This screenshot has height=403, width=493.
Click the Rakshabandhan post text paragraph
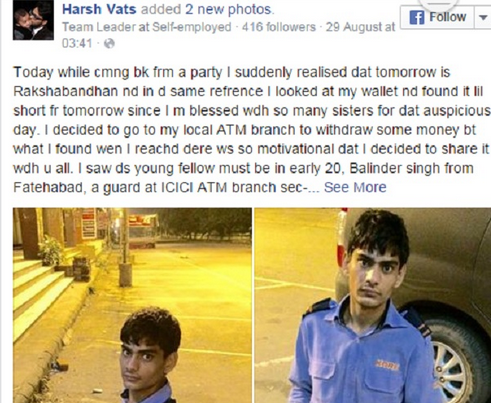coord(252,130)
